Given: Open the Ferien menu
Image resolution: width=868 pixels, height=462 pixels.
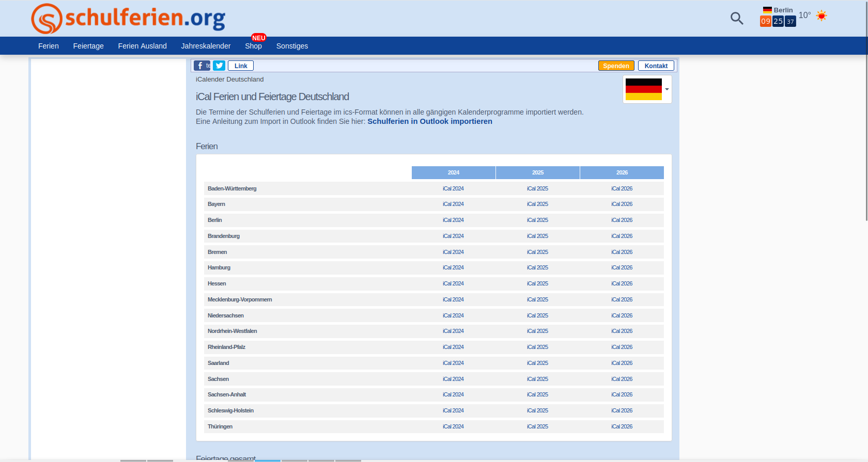Looking at the screenshot, I should coord(49,46).
